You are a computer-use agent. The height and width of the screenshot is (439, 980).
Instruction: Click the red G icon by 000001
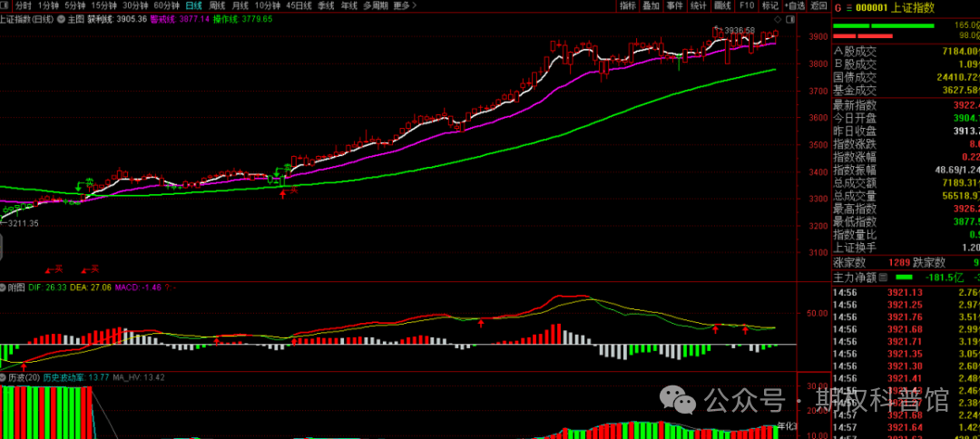click(838, 8)
